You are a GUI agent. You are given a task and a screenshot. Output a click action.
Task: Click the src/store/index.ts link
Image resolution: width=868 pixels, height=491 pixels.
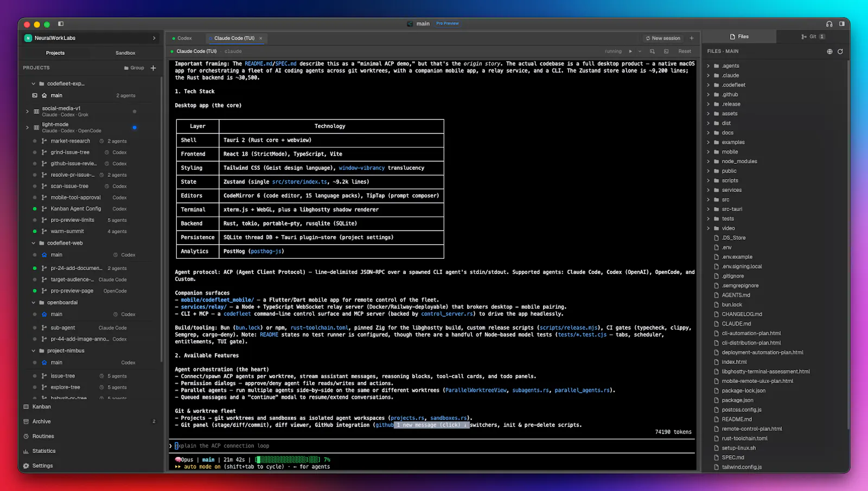click(299, 182)
